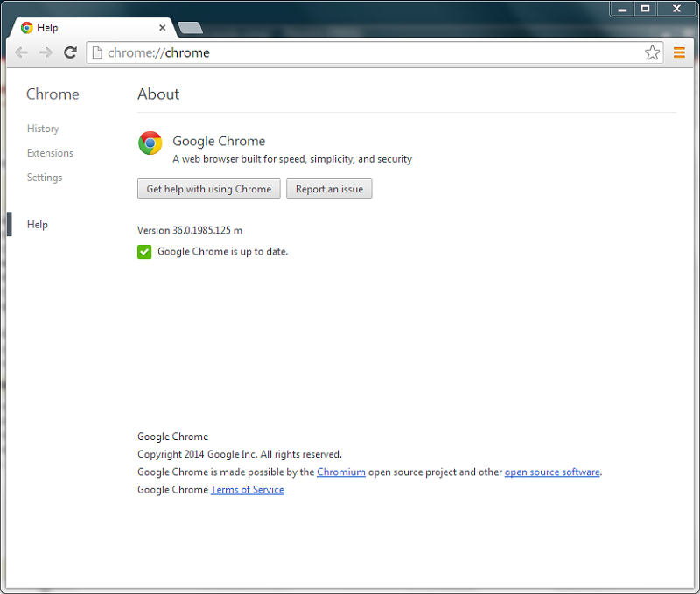Click Get help with using Chrome button
Viewport: 700px width, 594px height.
[x=209, y=189]
